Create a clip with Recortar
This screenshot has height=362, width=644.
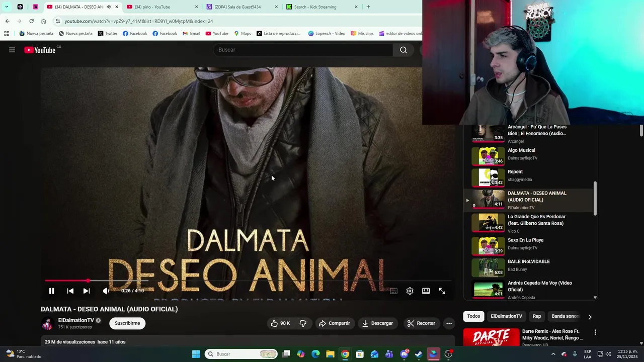click(x=421, y=323)
